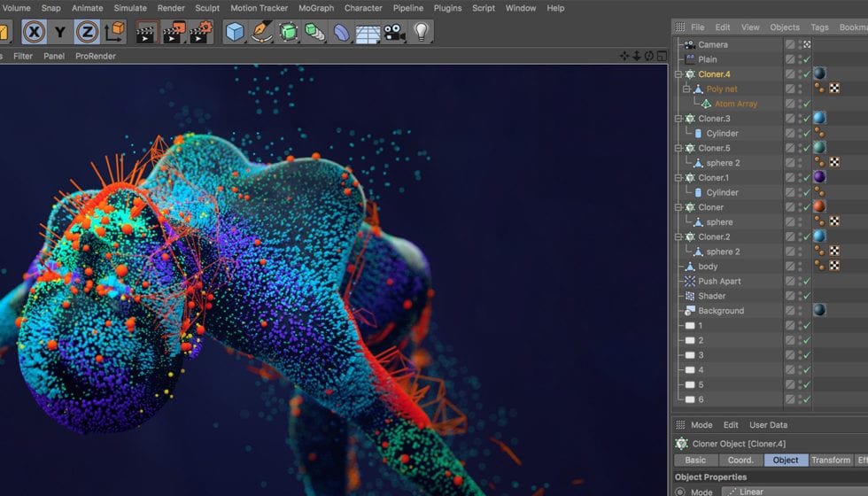Switch to the Transform tab
The image size is (868, 496).
831,460
